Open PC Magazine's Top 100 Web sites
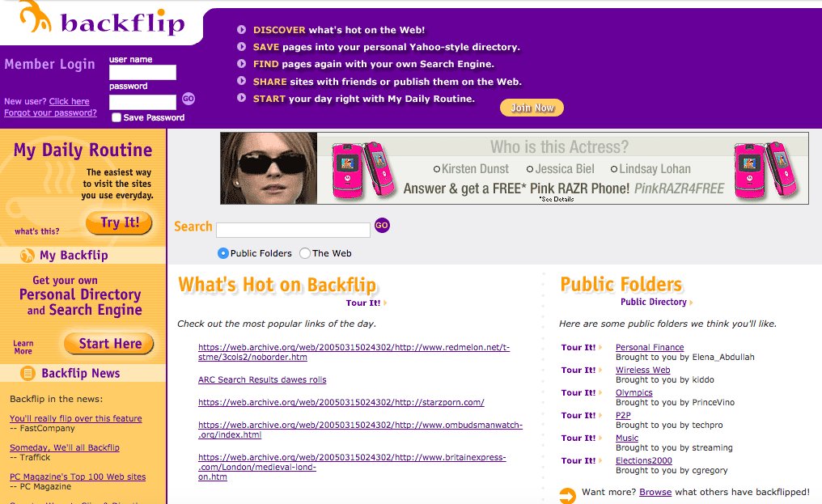 pos(78,476)
